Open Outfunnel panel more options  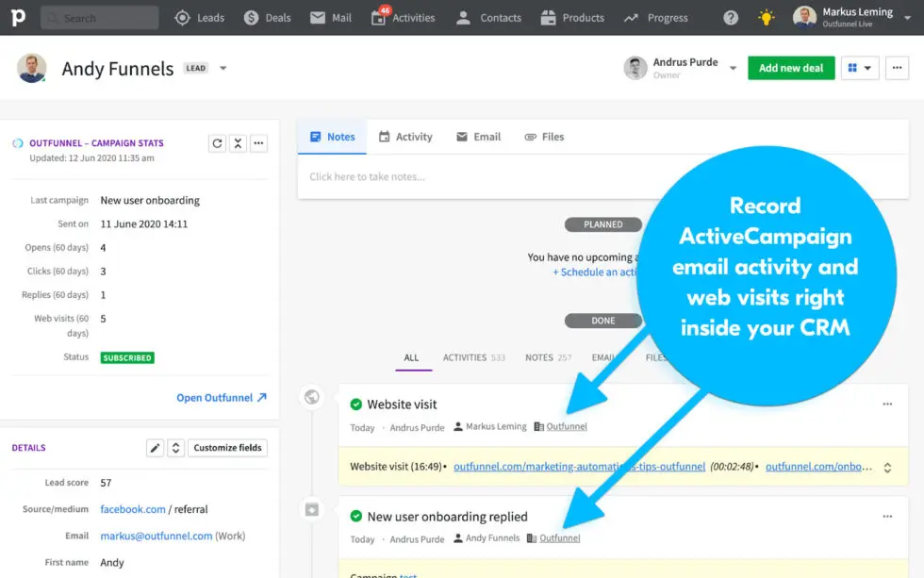pos(258,143)
